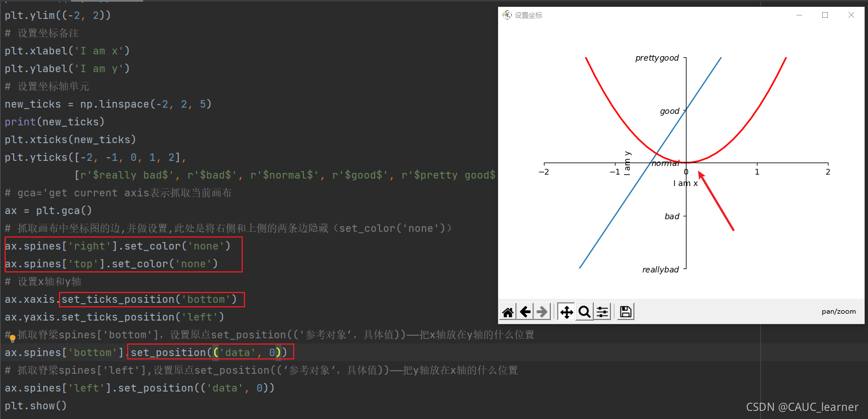The image size is (868, 419).
Task: Click the ax.yaxis.set_ticks_position('left') line
Action: click(115, 317)
